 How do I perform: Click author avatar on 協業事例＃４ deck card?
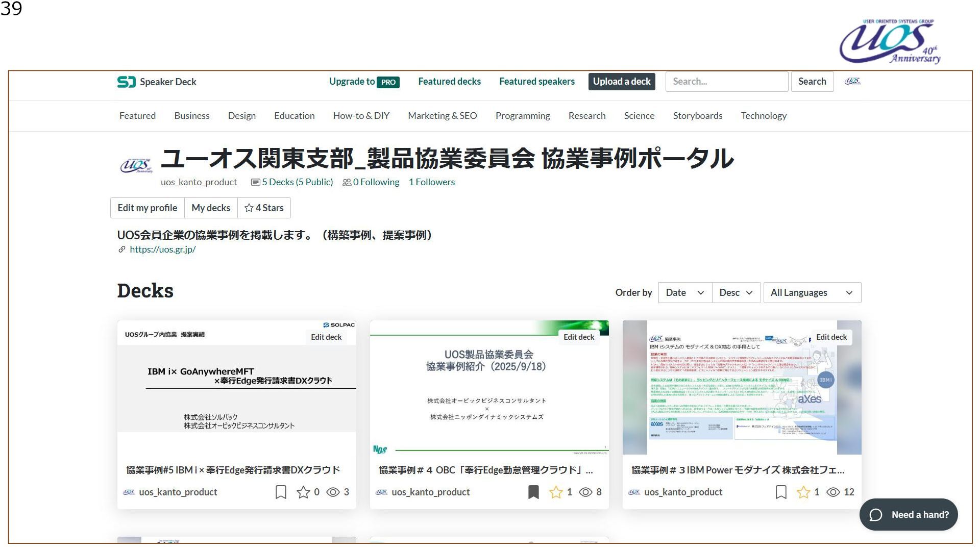pyautogui.click(x=381, y=492)
